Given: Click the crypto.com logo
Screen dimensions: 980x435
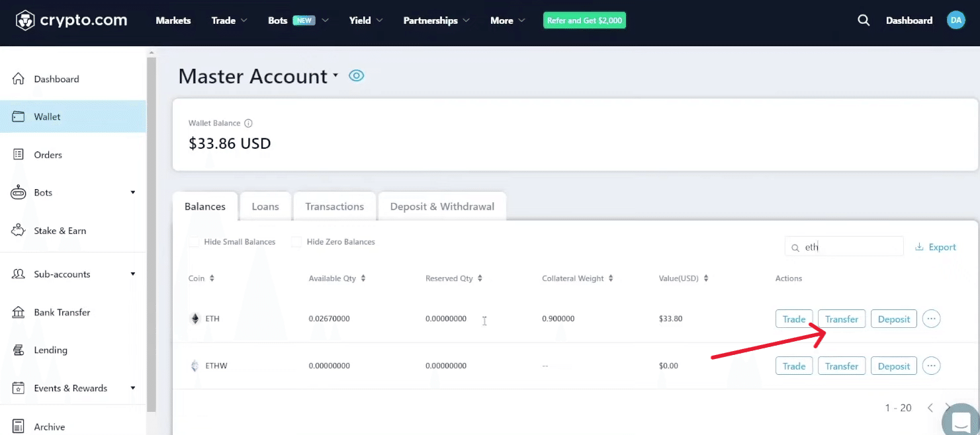Looking at the screenshot, I should 71,20.
